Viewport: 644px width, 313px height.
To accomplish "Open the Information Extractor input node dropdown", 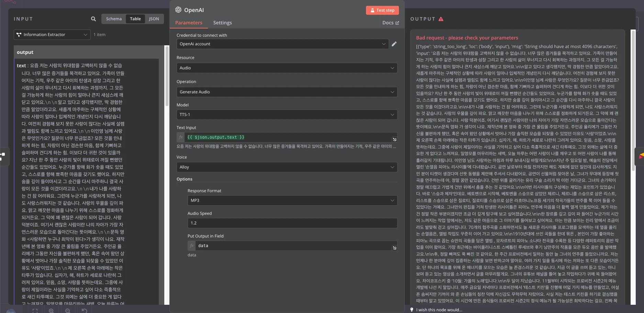I will (52, 35).
